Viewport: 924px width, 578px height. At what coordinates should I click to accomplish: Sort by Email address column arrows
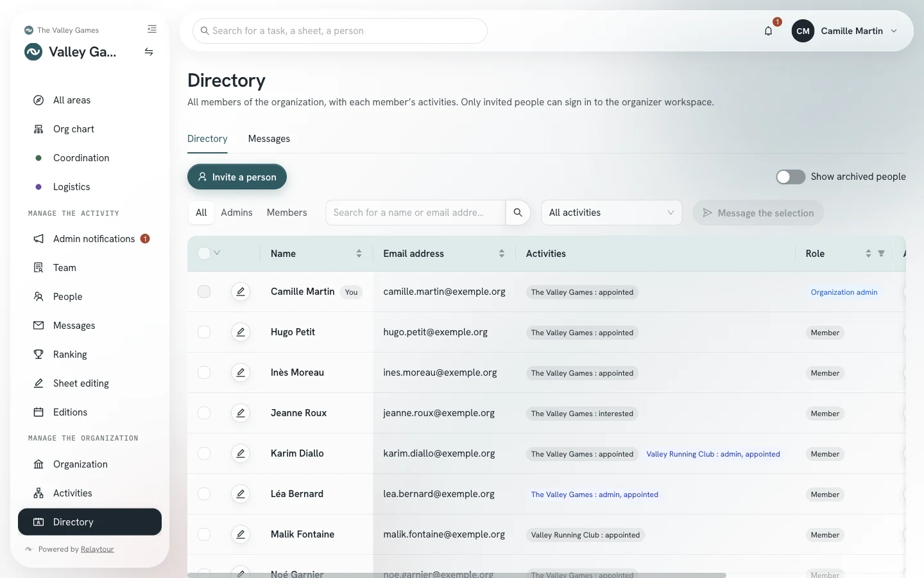coord(502,254)
